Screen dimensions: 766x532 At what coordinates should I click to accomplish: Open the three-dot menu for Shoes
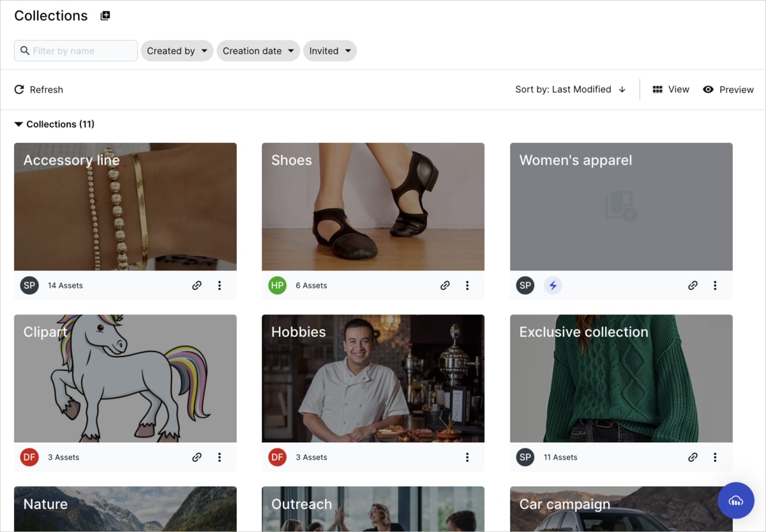coord(467,286)
